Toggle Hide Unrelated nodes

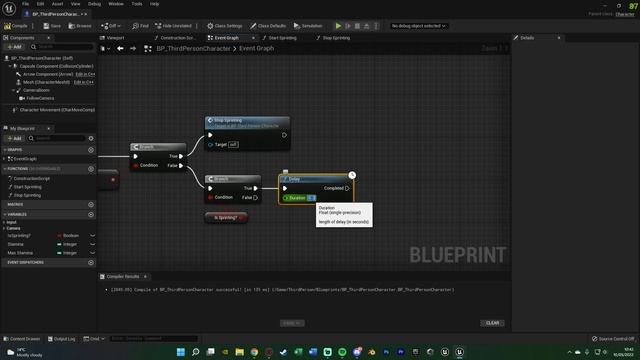(x=173, y=26)
